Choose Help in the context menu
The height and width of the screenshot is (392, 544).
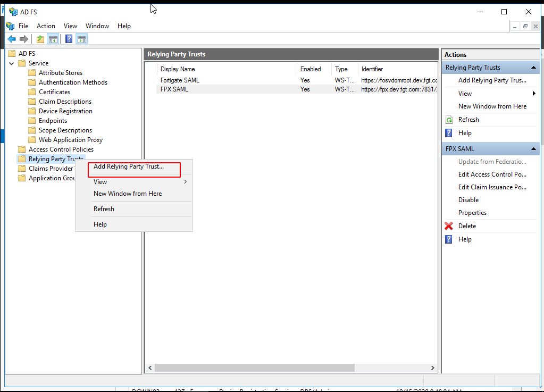134,224
